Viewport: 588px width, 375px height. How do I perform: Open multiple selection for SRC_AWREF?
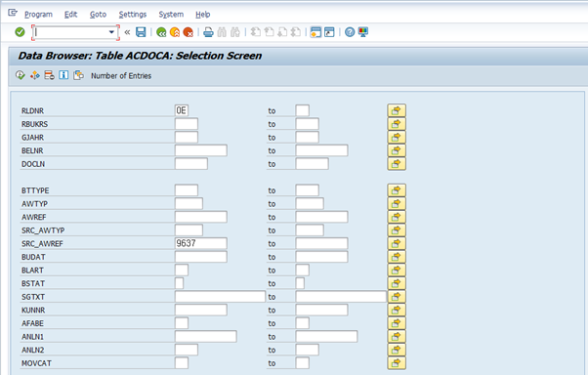(397, 243)
